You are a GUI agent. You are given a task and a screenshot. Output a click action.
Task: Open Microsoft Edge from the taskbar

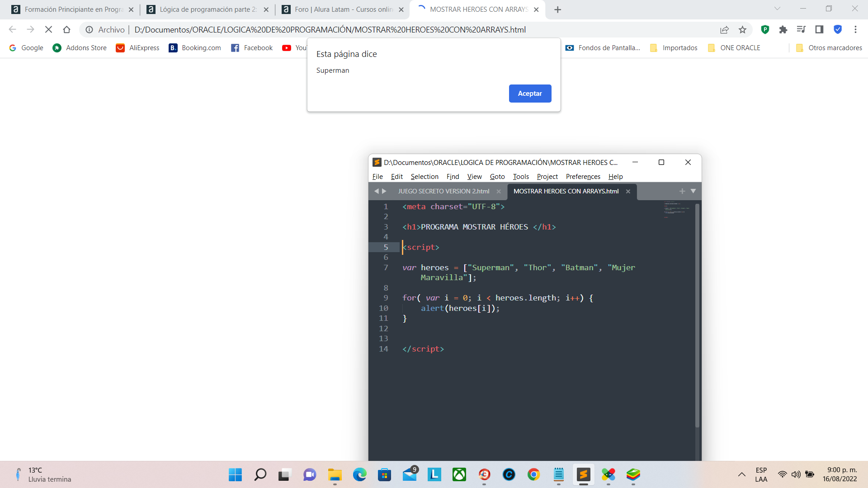(359, 474)
